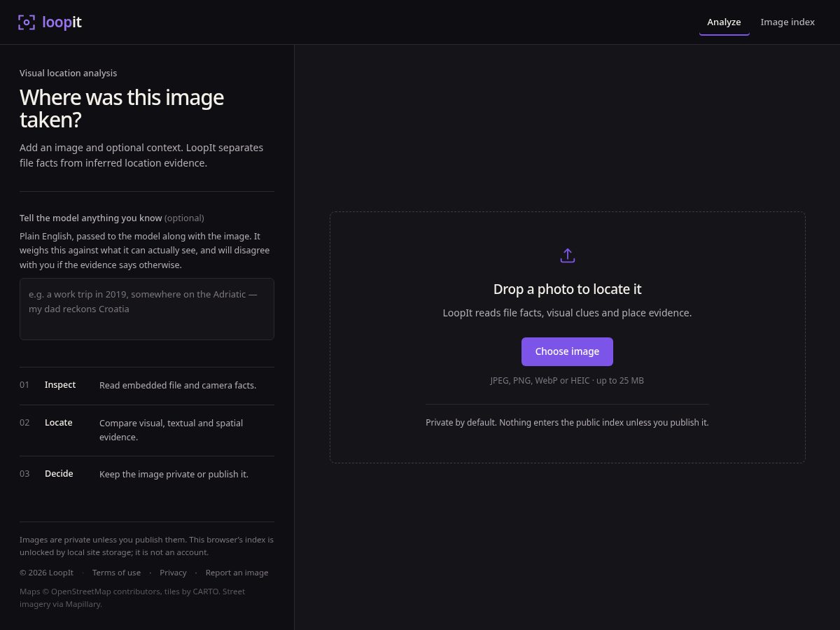Click 'LoopIt reads file facts' subtitle

pyautogui.click(x=567, y=313)
